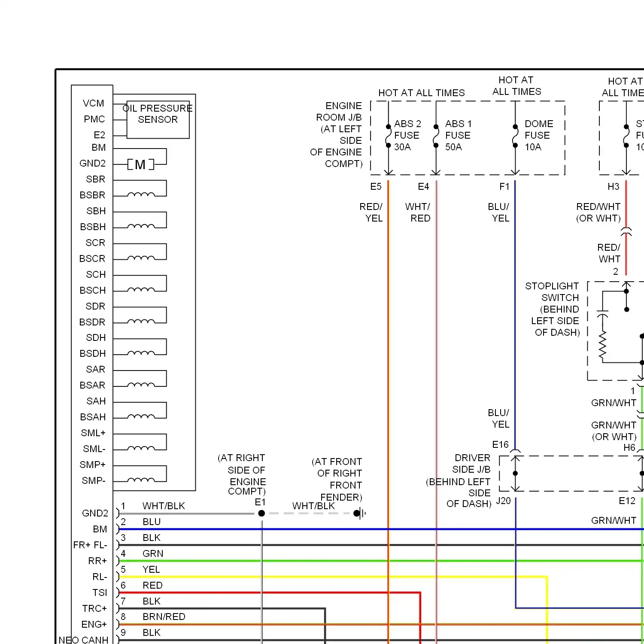Click the E1 splice junction dot
The height and width of the screenshot is (644, 644).
click(261, 513)
